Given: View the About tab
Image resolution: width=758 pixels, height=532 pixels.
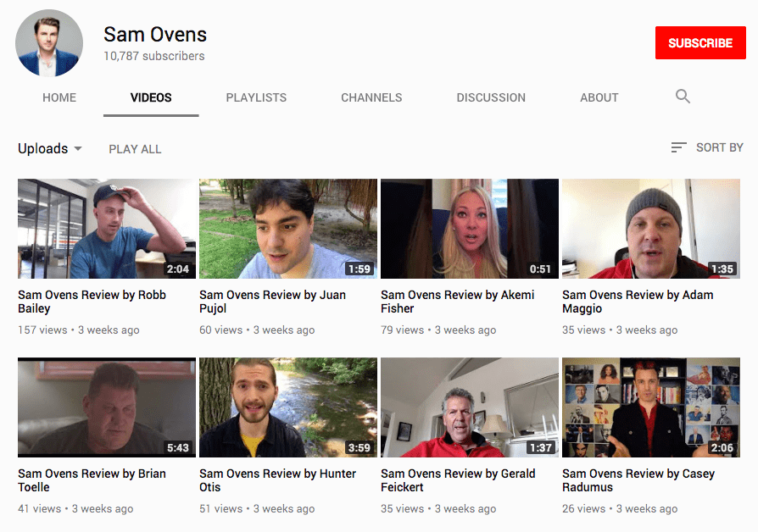Looking at the screenshot, I should (599, 97).
